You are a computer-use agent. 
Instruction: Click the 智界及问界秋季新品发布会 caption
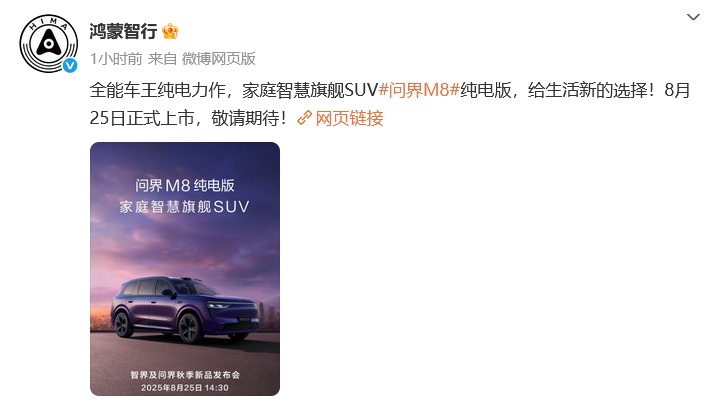(185, 375)
